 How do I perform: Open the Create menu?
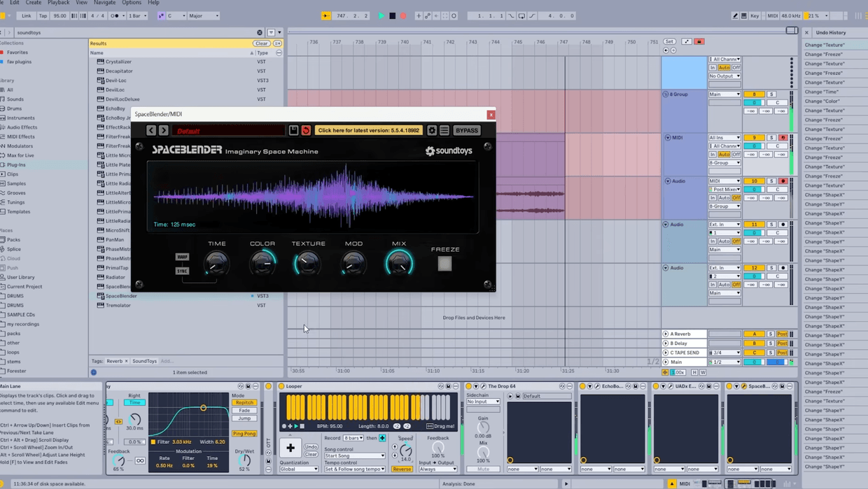pos(34,3)
